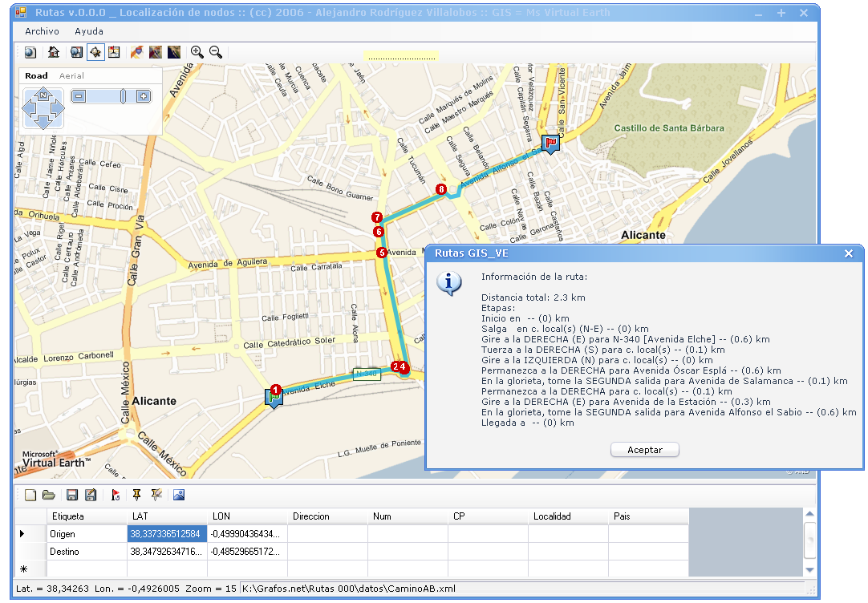Click the yellow pushpin icon in the table toolbar
868x603 pixels.
click(x=136, y=496)
